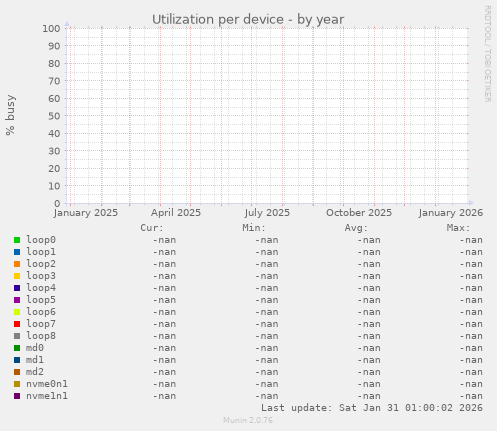
Task: Click the md1 navy color swatch
Action: (17, 360)
